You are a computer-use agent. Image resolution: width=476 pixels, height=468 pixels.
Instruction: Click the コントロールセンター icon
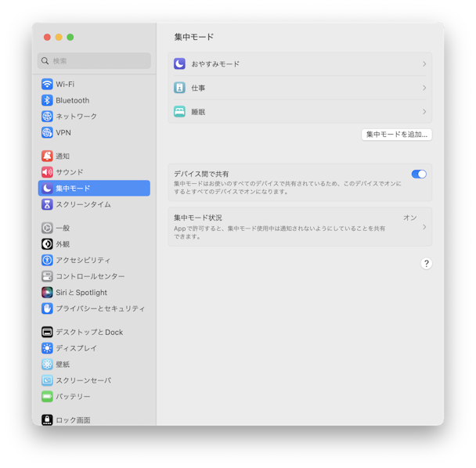[47, 276]
